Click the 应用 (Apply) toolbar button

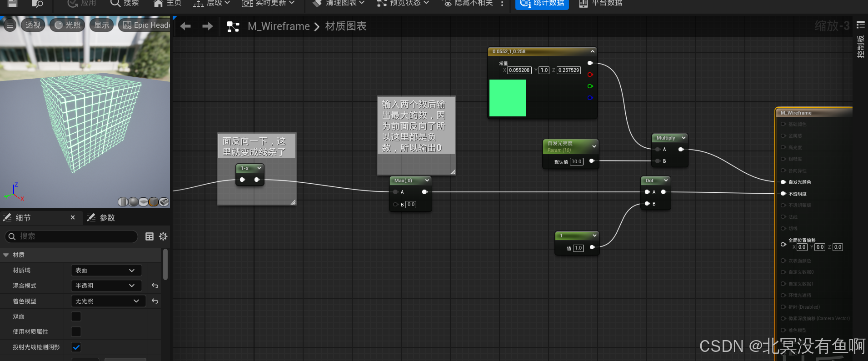click(82, 3)
